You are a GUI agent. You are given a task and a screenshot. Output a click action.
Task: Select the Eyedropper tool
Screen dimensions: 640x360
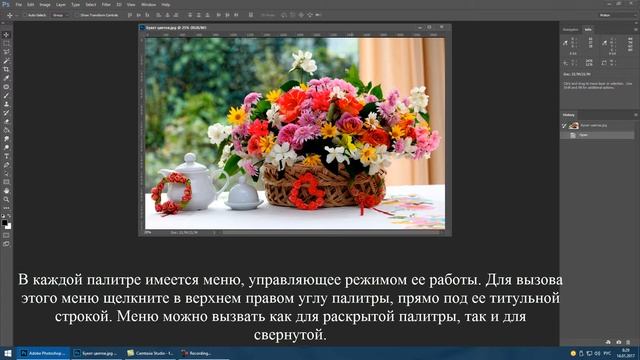point(6,78)
